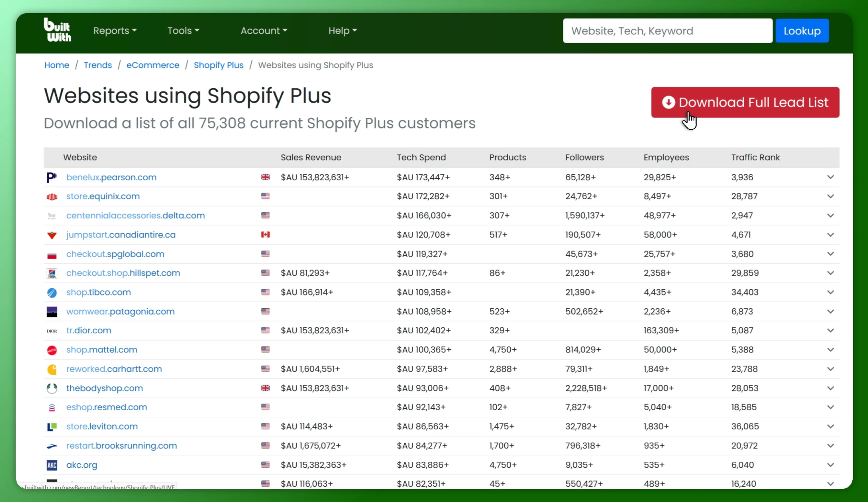Open the Shopify Plus breadcrumb link
The height and width of the screenshot is (502, 868).
[219, 65]
